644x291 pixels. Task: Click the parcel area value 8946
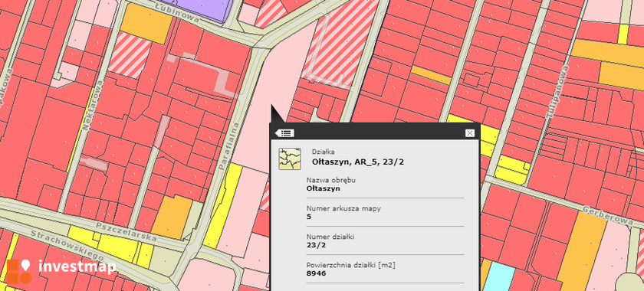316,273
